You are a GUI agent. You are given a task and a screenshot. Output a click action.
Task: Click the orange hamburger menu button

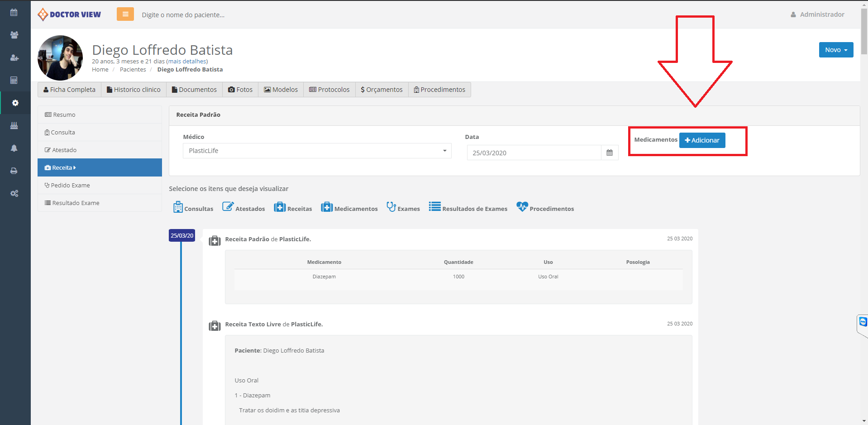[125, 14]
